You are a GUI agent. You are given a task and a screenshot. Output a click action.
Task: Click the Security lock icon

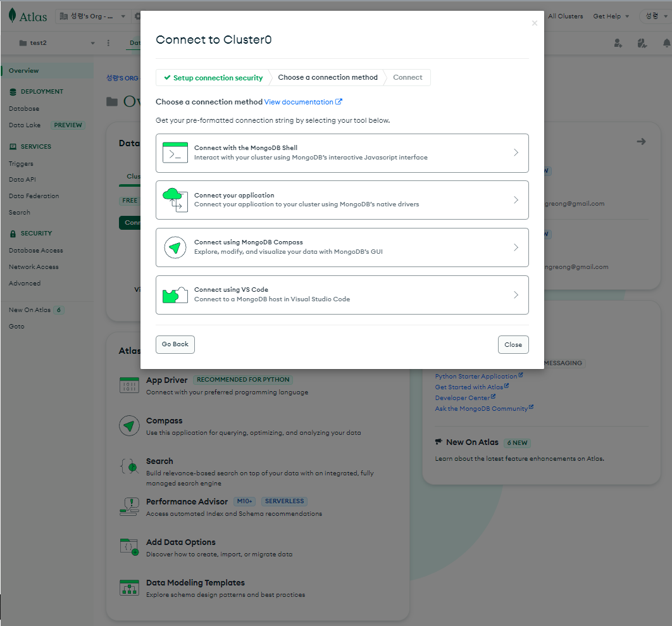13,234
